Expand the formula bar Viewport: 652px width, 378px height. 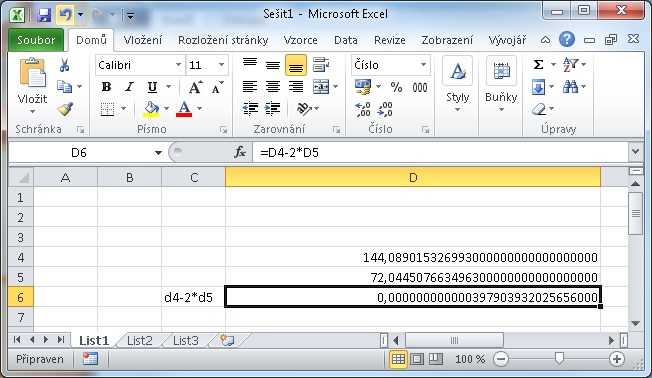click(635, 151)
